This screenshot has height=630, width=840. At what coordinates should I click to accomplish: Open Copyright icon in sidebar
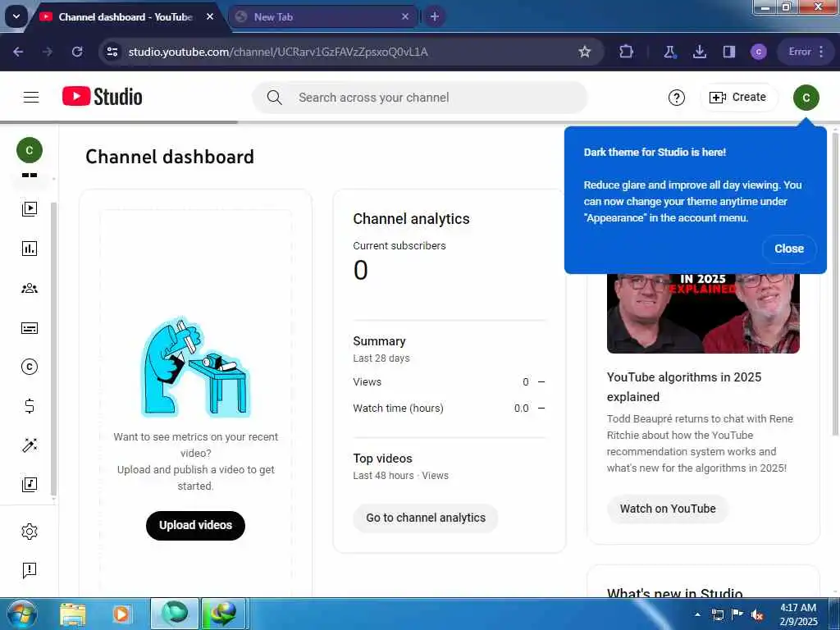30,367
